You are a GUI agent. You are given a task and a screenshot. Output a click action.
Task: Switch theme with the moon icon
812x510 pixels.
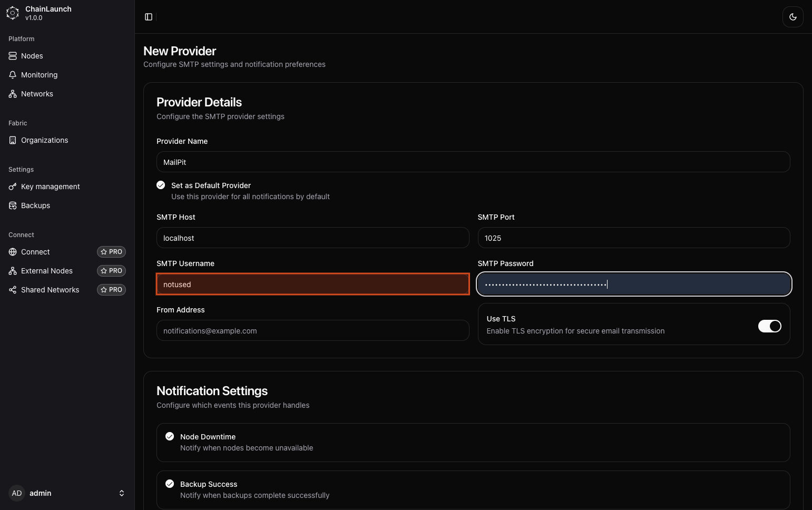(x=793, y=17)
